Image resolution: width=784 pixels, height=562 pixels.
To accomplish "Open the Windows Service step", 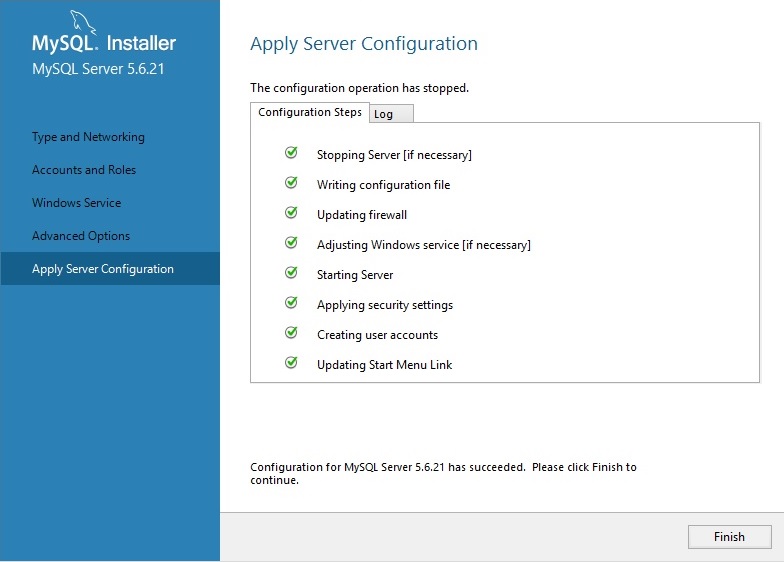I will click(x=76, y=202).
